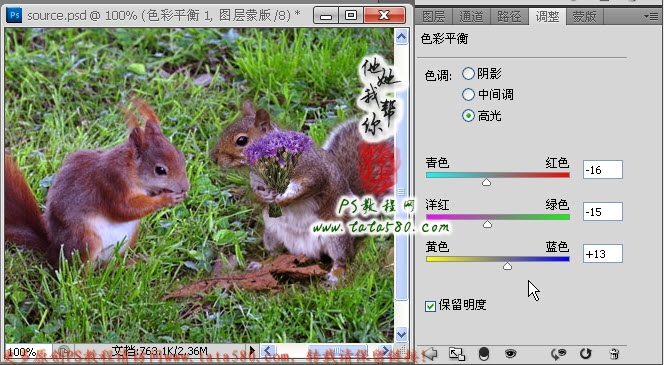Click the vertical scrollbar down arrow
The image size is (664, 365).
coord(401,334)
